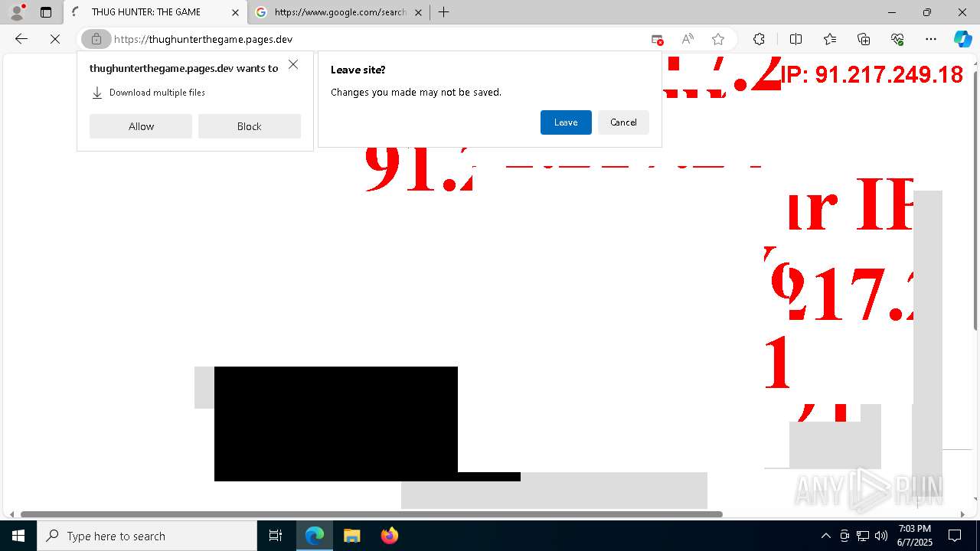
Task: Open network tray icon
Action: 863,536
